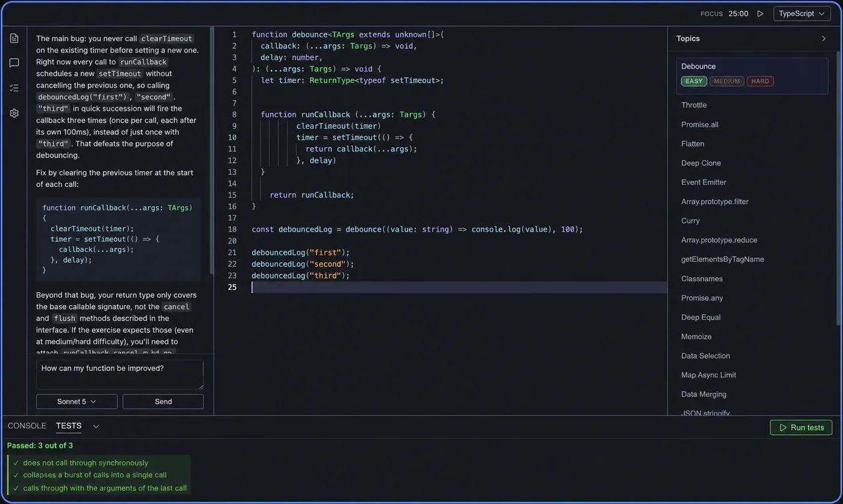Switch to the TESTS tab
843x504 pixels.
tap(69, 426)
